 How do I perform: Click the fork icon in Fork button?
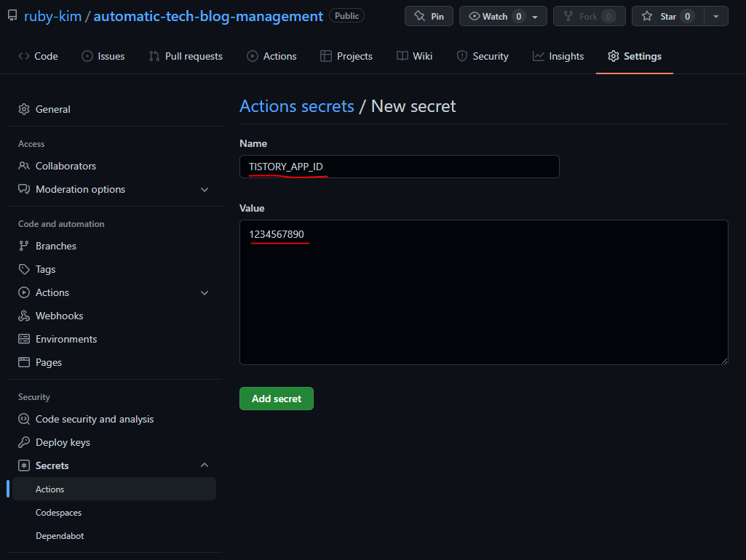[x=568, y=16]
